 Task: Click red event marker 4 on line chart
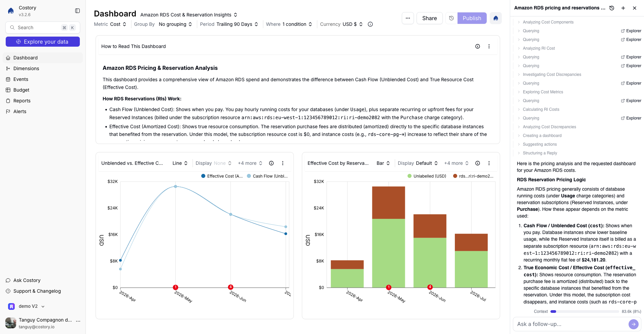[x=230, y=287]
